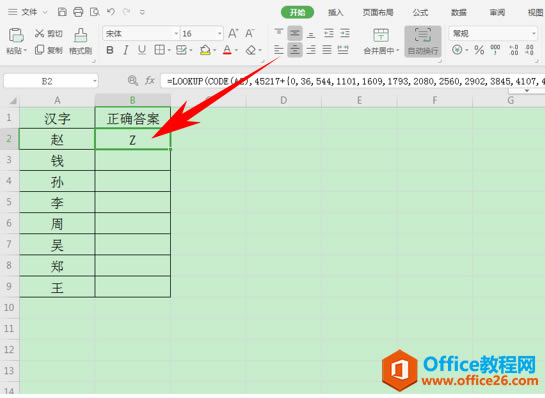Click decrease indent icon

click(328, 33)
